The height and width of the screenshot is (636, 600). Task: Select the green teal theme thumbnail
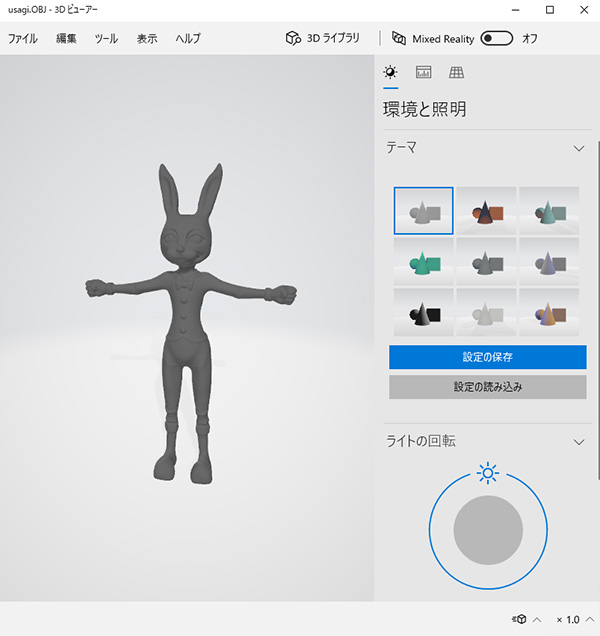point(424,262)
